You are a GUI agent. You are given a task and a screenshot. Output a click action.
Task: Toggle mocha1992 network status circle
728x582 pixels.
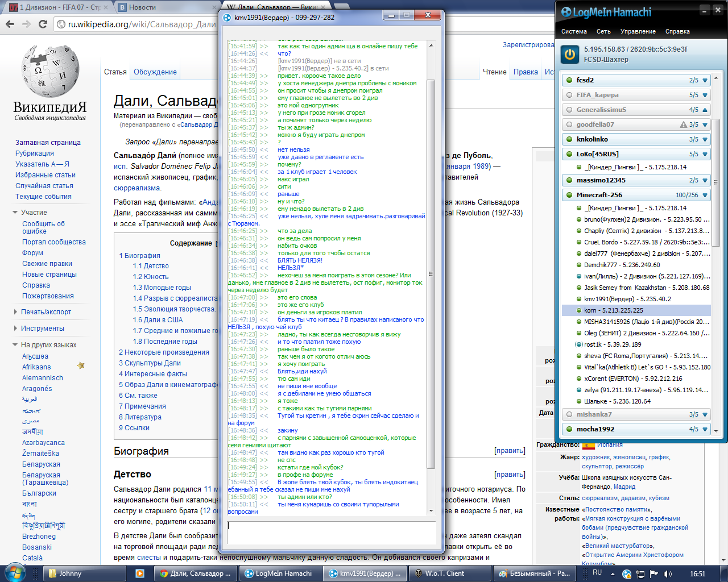(x=569, y=429)
